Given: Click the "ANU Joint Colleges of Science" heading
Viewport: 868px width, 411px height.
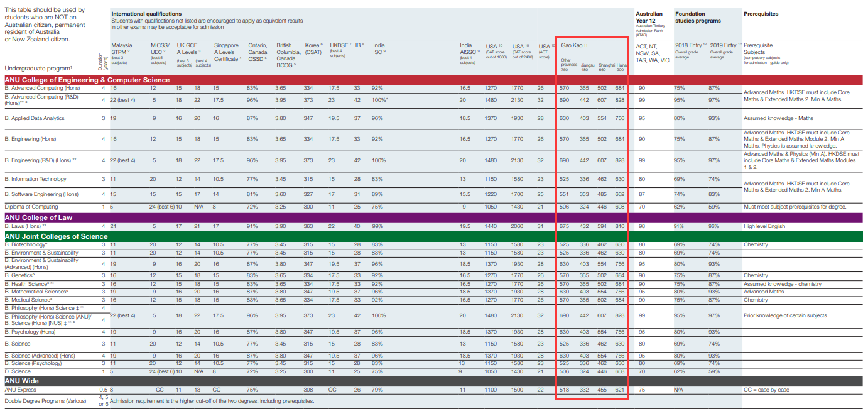Looking at the screenshot, I should click(x=57, y=236).
